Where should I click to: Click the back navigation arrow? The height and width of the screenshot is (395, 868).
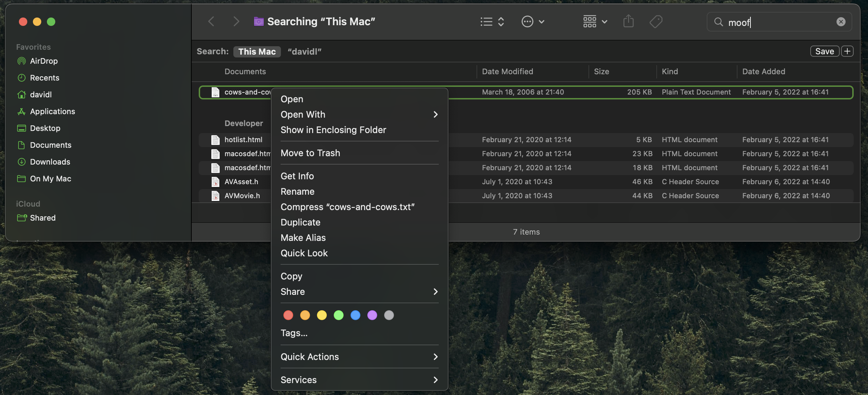(211, 22)
